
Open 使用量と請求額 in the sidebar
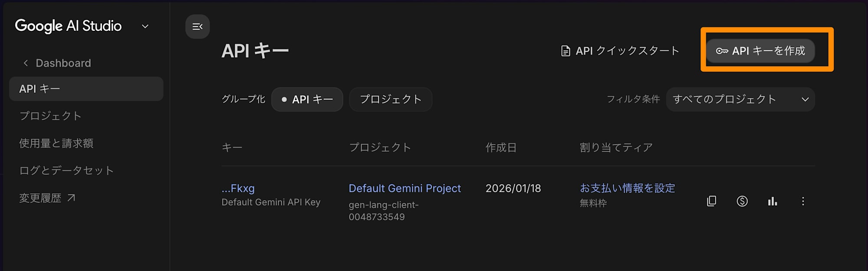[56, 143]
